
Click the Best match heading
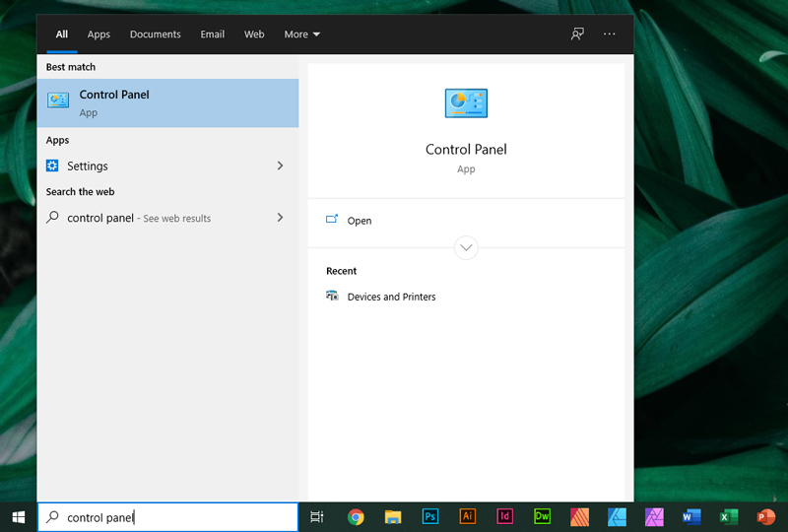coord(70,67)
